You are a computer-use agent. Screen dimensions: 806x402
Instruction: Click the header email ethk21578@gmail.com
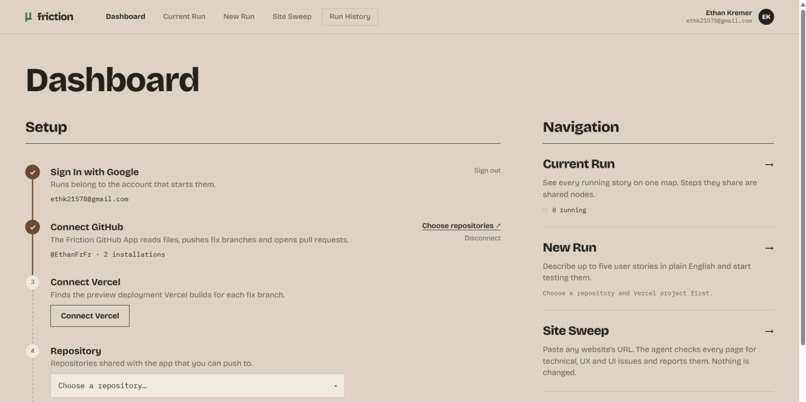(x=719, y=21)
